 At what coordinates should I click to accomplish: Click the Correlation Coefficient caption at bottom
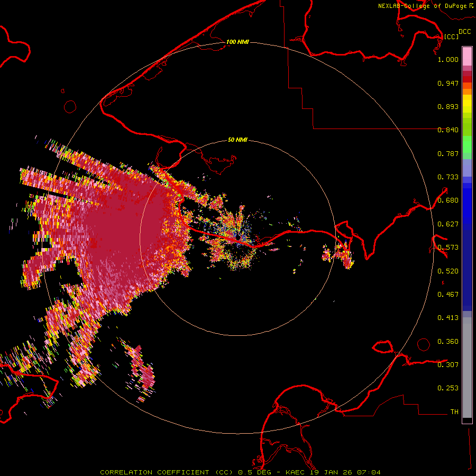coord(240,472)
